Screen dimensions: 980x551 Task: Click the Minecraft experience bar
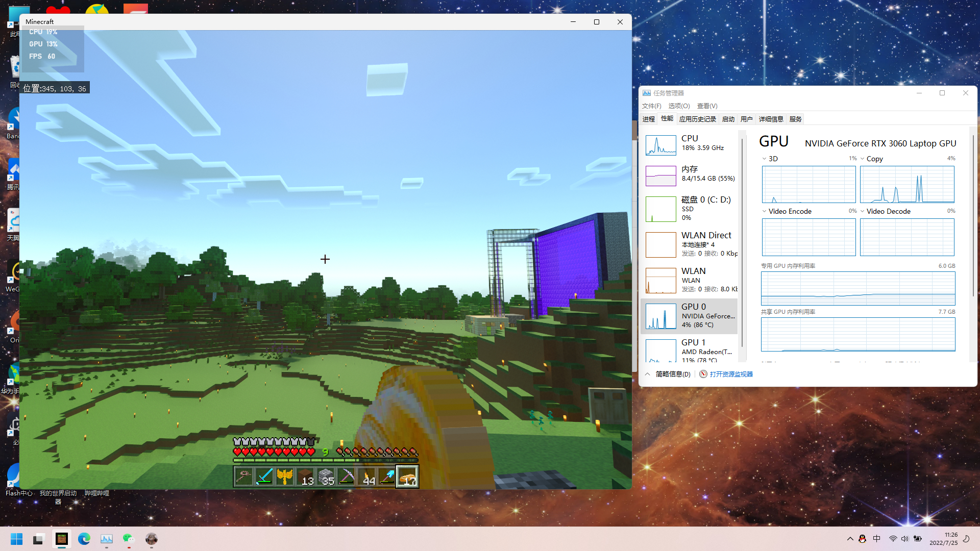pyautogui.click(x=326, y=460)
